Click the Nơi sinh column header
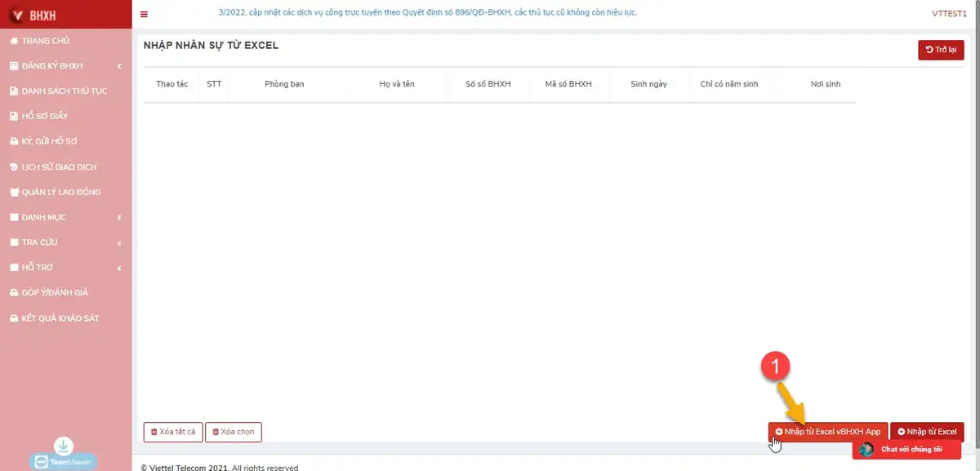The image size is (980, 471). 826,84
